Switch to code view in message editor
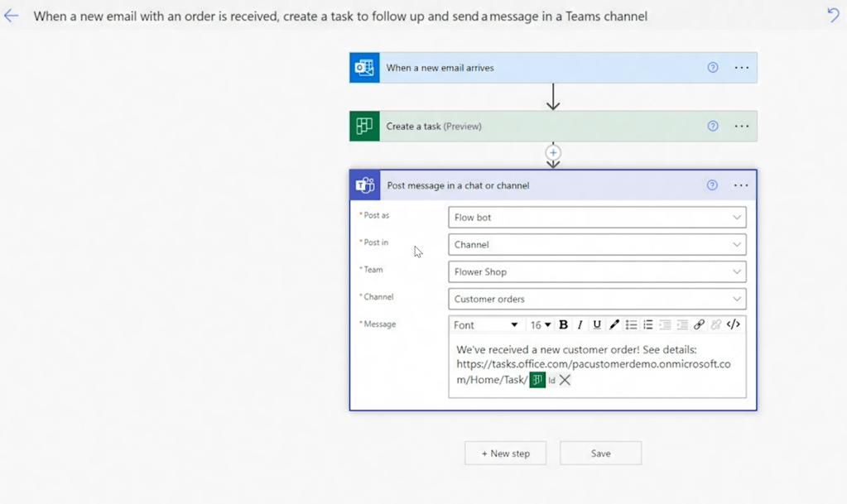 (733, 325)
